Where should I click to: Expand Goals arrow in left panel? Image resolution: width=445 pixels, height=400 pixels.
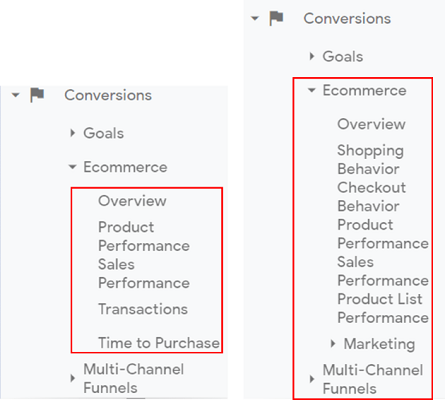(x=73, y=133)
